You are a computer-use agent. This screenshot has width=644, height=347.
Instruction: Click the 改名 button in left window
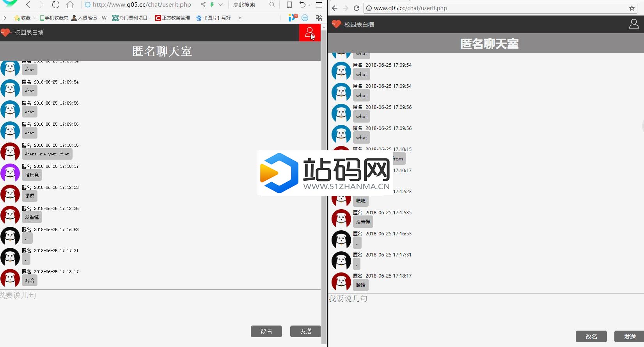tap(266, 331)
